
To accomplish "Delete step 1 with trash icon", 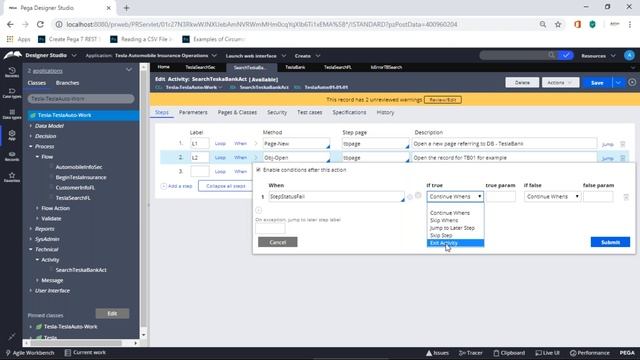I will [x=622, y=144].
